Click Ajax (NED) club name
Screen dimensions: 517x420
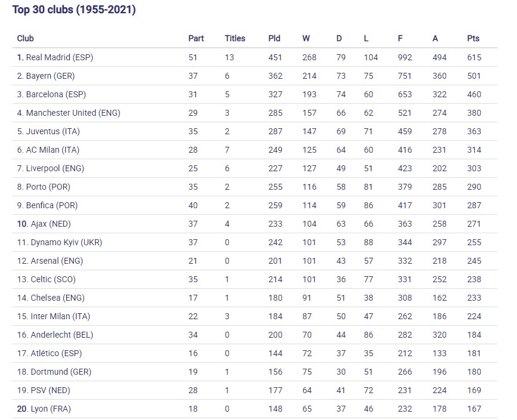pos(48,224)
